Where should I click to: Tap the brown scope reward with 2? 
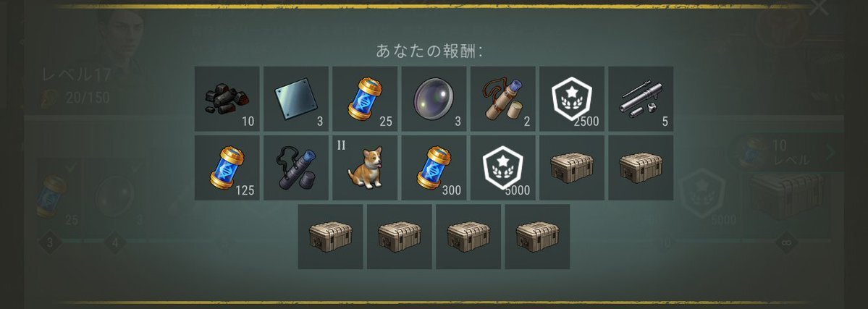(x=502, y=99)
